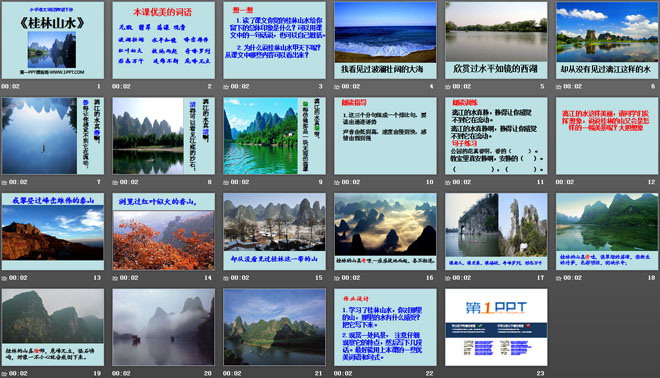This screenshot has height=378, width=660.
Task: Select slide 18 with green hills and river
Action: (x=607, y=232)
